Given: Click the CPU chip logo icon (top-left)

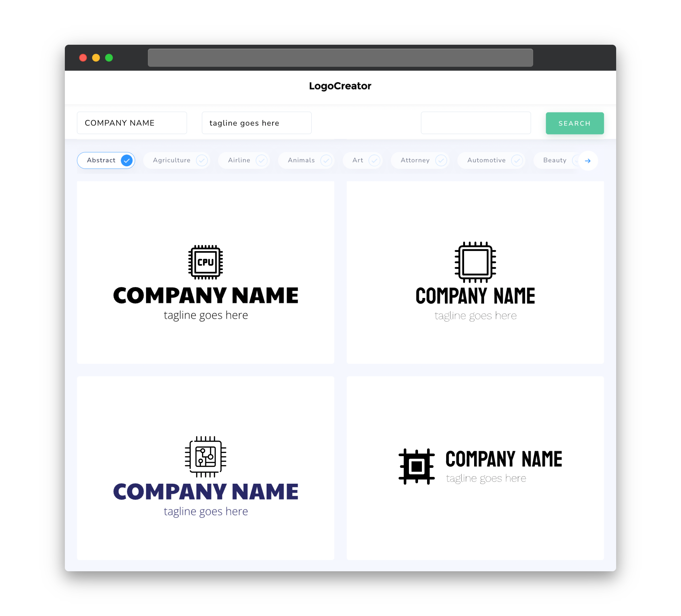Looking at the screenshot, I should 206,261.
